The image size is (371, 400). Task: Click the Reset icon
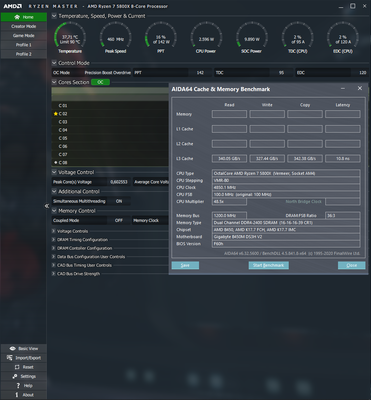click(17, 367)
